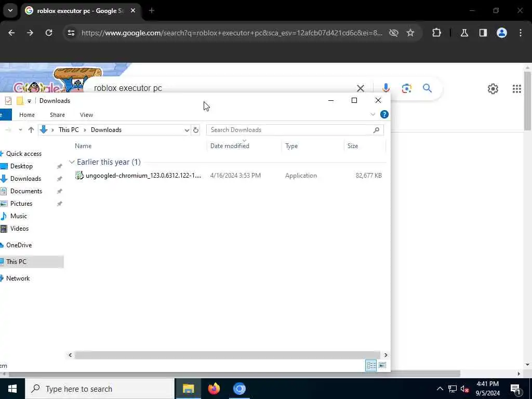532x399 pixels.
Task: Open the Share ribbon tab in Explorer
Action: (57, 115)
